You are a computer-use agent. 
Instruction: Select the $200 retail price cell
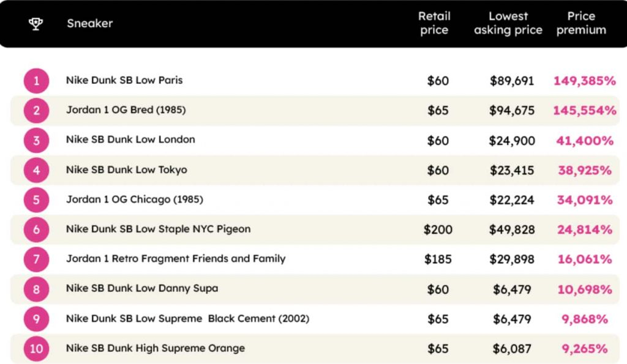point(438,229)
